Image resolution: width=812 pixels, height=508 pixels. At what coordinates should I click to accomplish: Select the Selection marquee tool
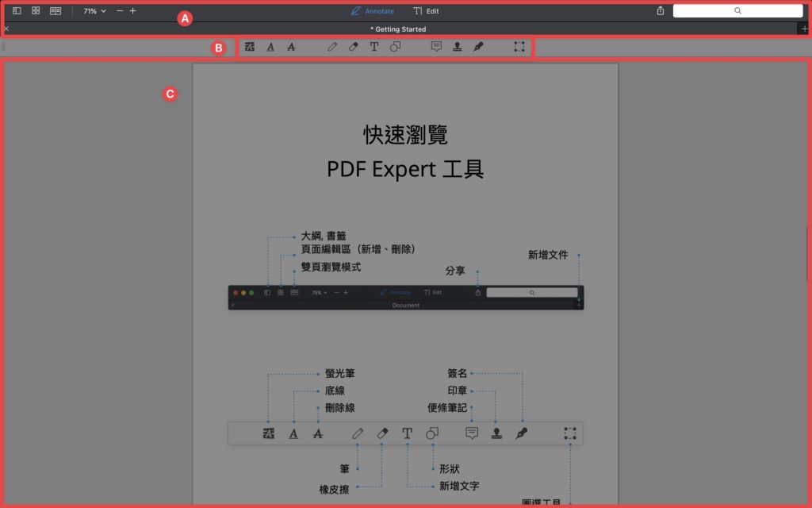(519, 47)
